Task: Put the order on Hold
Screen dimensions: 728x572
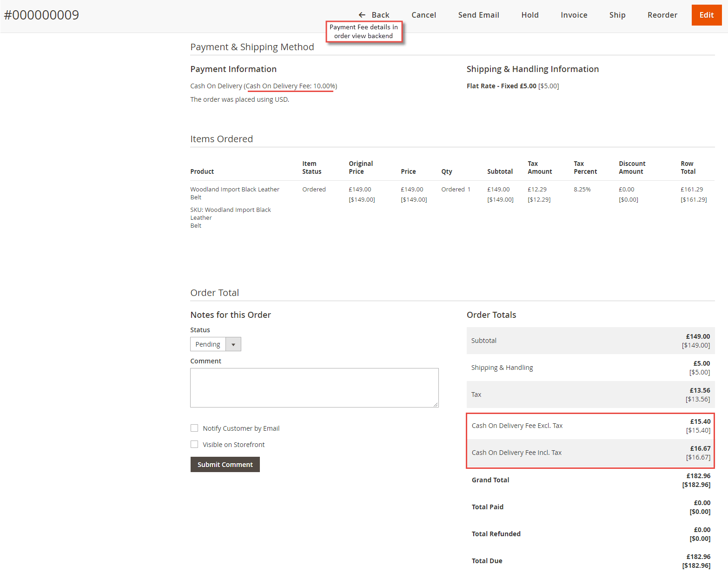Action: [529, 14]
